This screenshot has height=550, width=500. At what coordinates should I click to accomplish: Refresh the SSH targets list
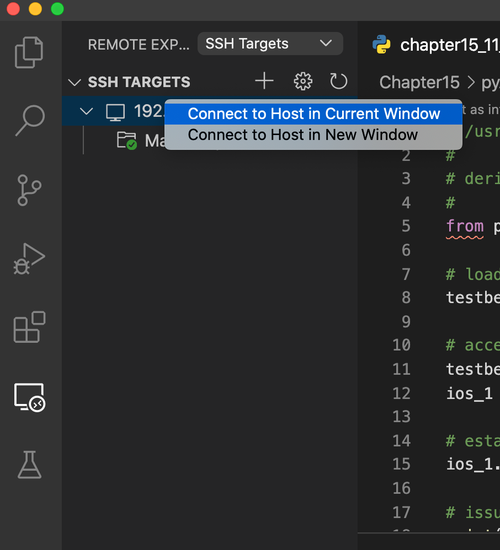(x=339, y=81)
